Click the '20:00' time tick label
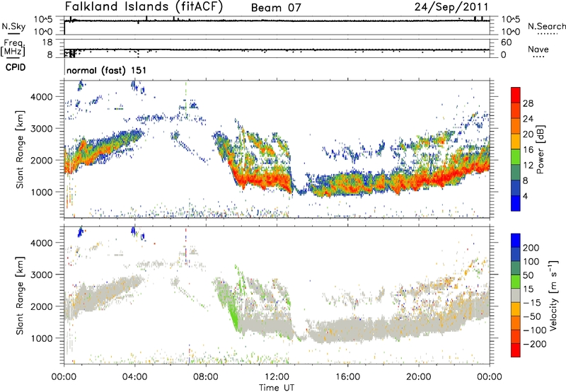The height and width of the screenshot is (392, 566). coord(418,377)
